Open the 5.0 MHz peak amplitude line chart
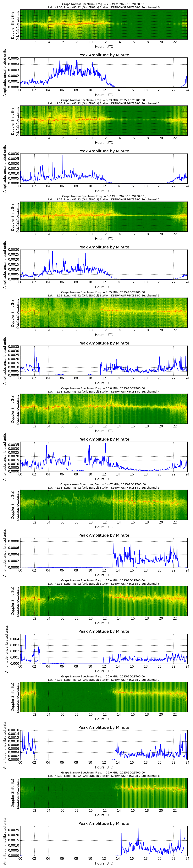 (104, 264)
